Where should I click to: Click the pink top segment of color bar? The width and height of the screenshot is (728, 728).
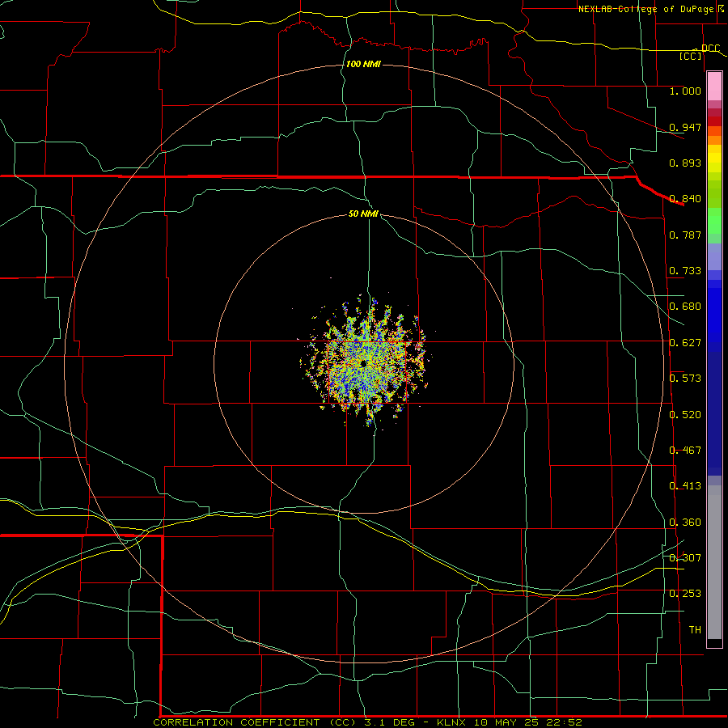click(714, 87)
